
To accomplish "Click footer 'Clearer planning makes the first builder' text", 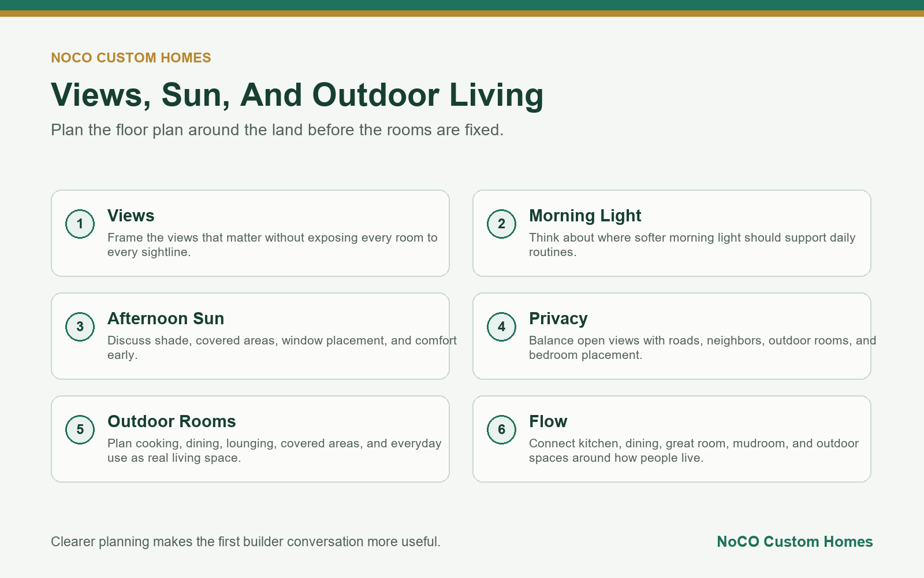I will pyautogui.click(x=245, y=542).
